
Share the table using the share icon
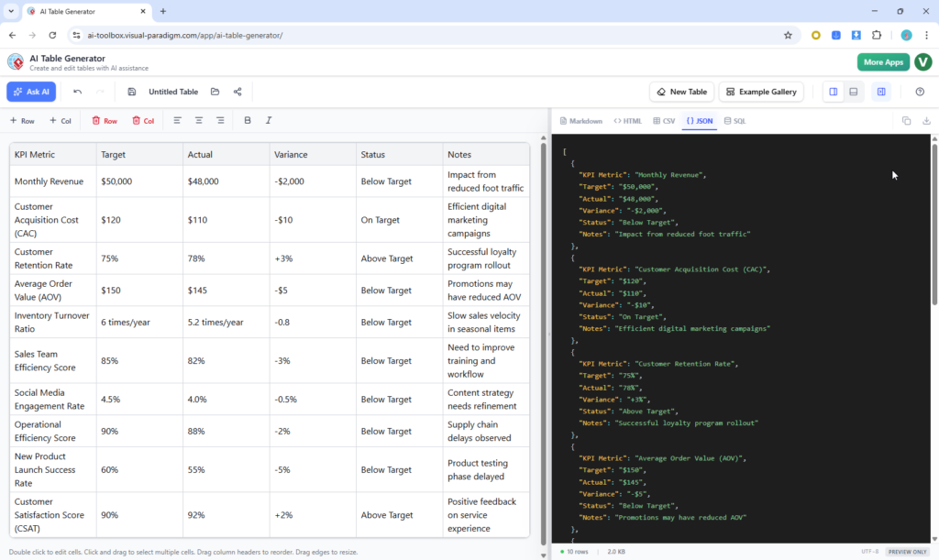point(237,92)
